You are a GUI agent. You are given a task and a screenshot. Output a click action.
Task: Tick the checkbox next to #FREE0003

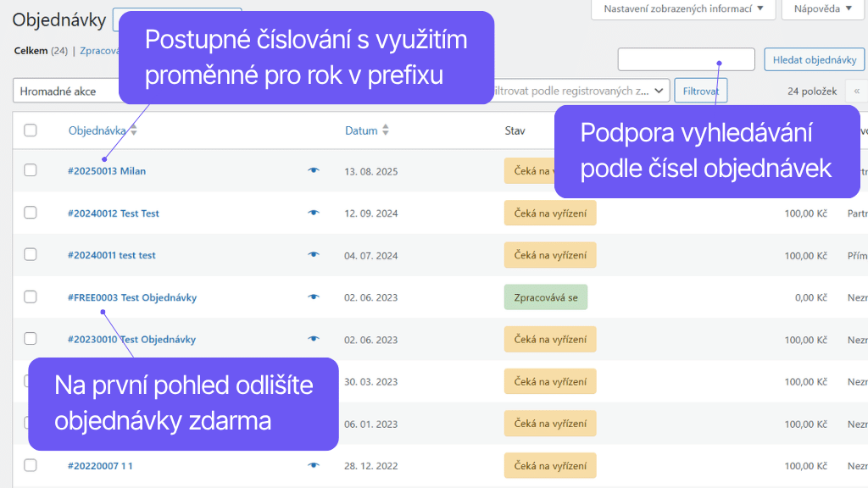pos(31,297)
